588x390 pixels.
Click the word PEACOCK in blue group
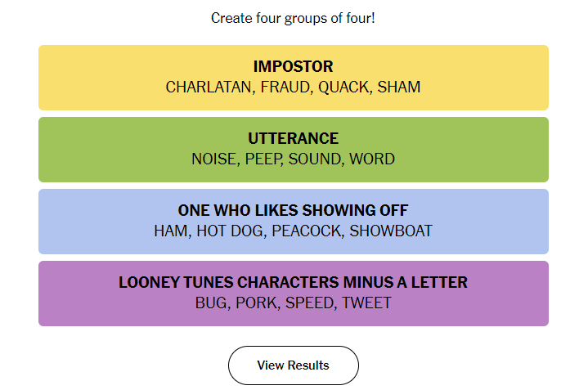pyautogui.click(x=306, y=231)
